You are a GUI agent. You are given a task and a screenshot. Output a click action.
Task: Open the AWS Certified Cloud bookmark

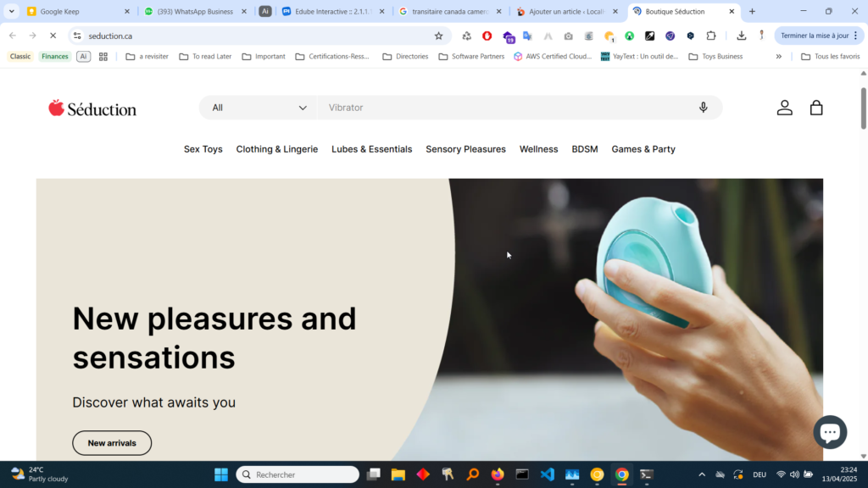[x=553, y=57]
